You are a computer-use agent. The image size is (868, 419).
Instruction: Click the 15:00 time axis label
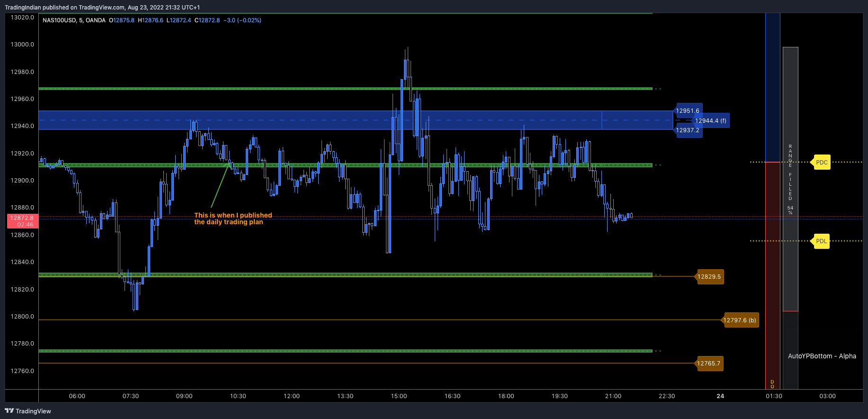click(399, 396)
